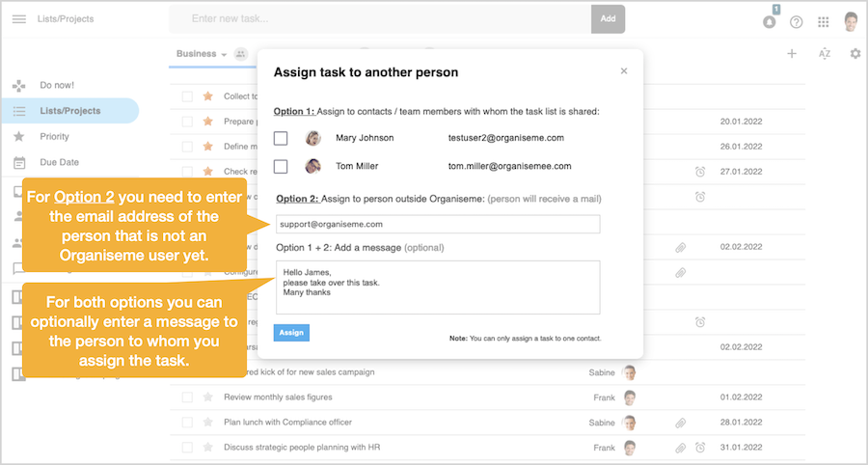Click the due date 28.01.2022
The width and height of the screenshot is (868, 465).
click(741, 423)
